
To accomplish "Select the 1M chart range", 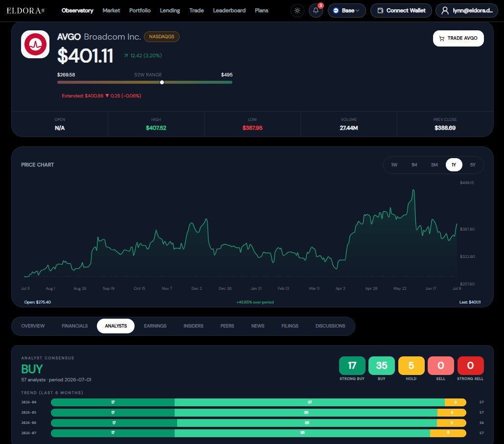I will (x=414, y=165).
